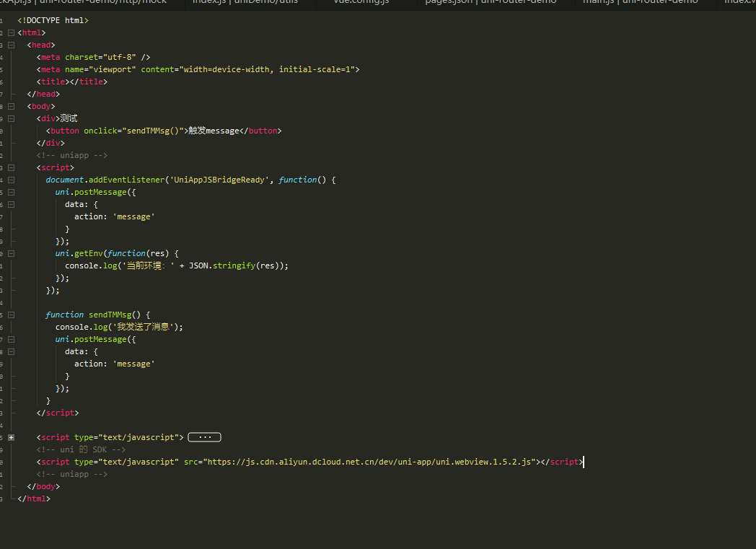Screen dimensions: 756x549
Task: Collapse the div fold marker on line 9
Action: tap(11, 118)
